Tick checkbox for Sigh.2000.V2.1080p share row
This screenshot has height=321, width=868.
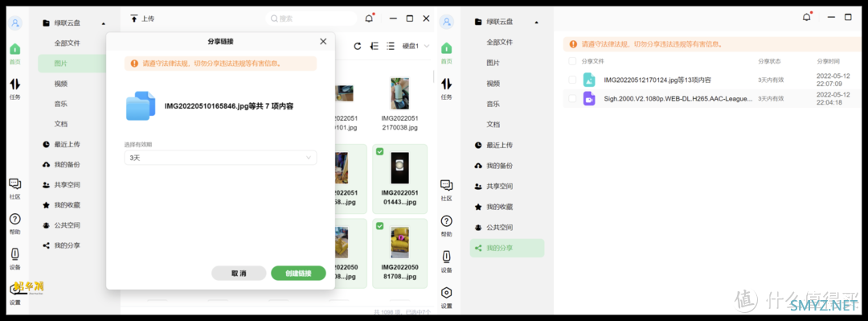572,99
